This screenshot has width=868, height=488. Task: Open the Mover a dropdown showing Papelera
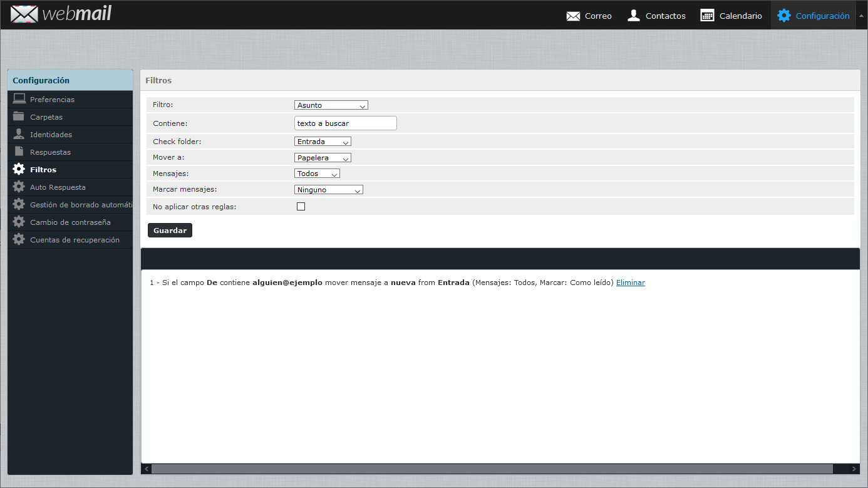pyautogui.click(x=323, y=158)
